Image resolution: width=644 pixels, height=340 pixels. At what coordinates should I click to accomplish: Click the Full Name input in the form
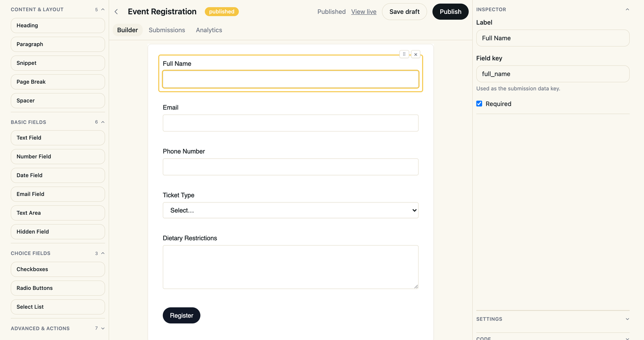tap(291, 79)
